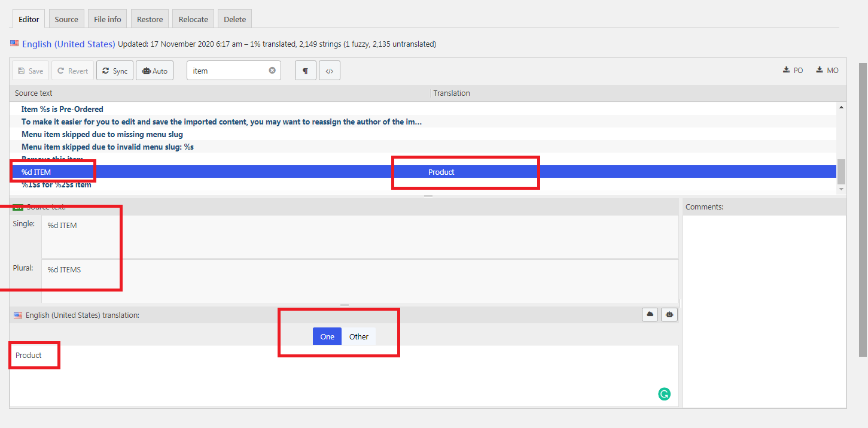
Task: Click the cloud suggest translation icon
Action: (650, 314)
